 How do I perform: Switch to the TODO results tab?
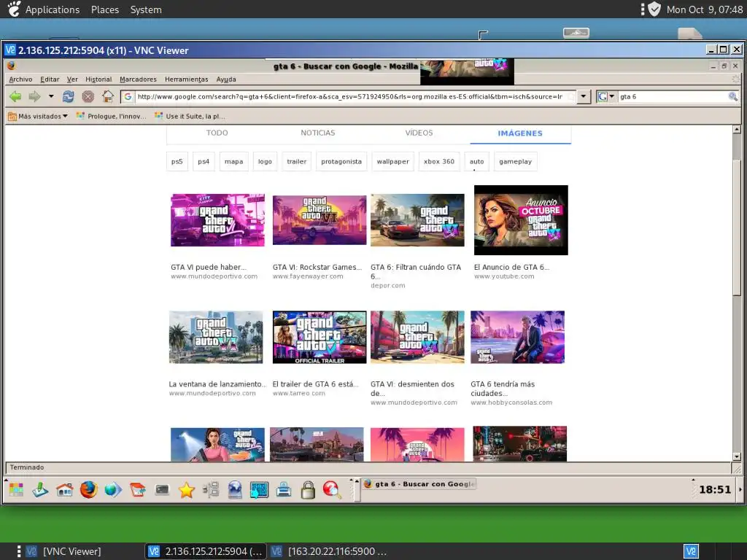click(x=217, y=133)
